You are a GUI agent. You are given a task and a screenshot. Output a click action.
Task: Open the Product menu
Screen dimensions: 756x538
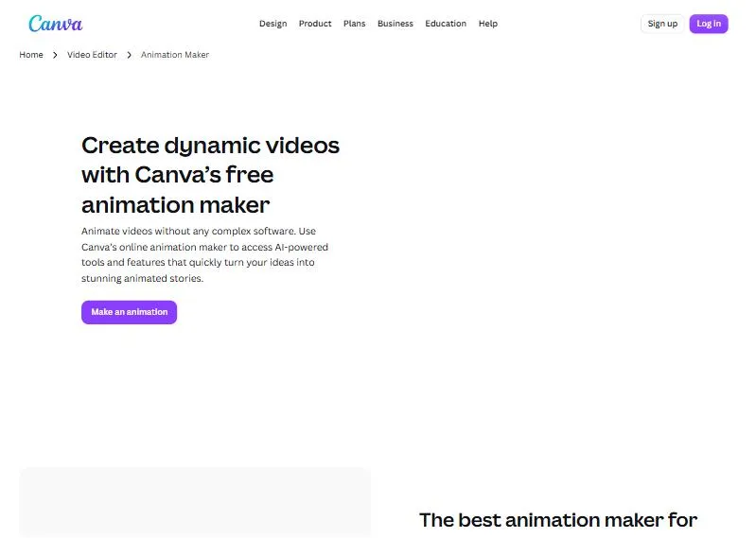[x=315, y=24]
